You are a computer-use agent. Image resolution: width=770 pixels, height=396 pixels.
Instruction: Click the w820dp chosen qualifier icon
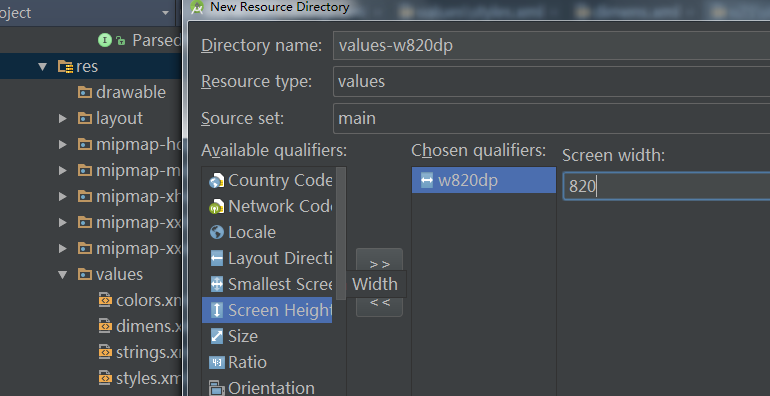click(x=427, y=181)
